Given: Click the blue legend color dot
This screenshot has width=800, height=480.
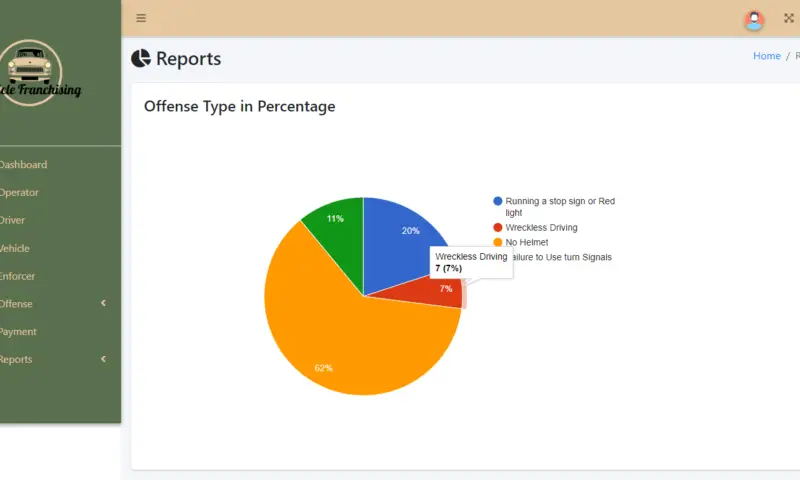Looking at the screenshot, I should coord(498,201).
